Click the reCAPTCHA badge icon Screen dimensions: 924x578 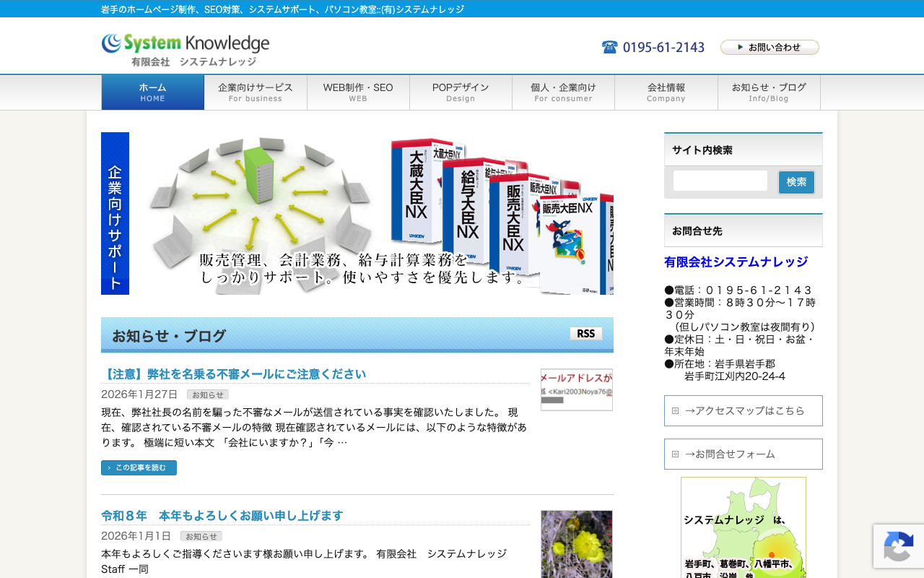click(899, 546)
